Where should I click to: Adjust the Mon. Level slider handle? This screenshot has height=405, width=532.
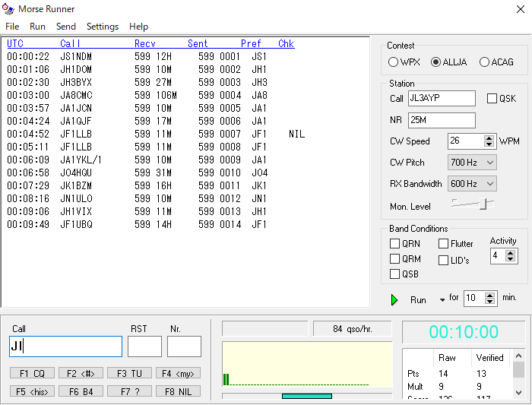tap(483, 204)
